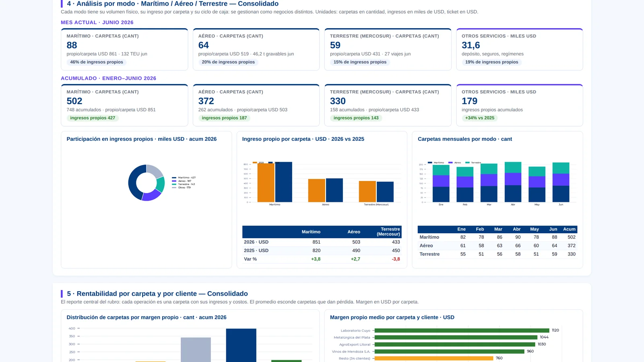Select the 'MES ACTUAL · JUNIO 2026' label
644x362 pixels.
(97, 23)
